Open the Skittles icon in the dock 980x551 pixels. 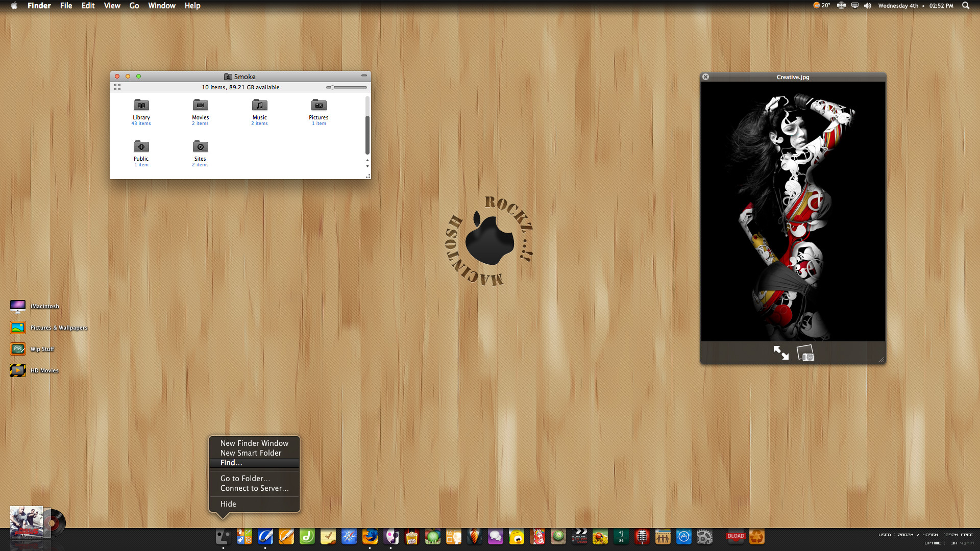click(x=537, y=537)
